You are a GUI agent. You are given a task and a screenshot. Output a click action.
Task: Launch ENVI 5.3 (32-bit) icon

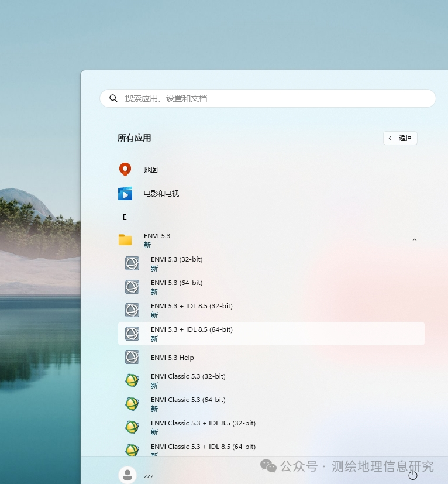[x=132, y=263]
